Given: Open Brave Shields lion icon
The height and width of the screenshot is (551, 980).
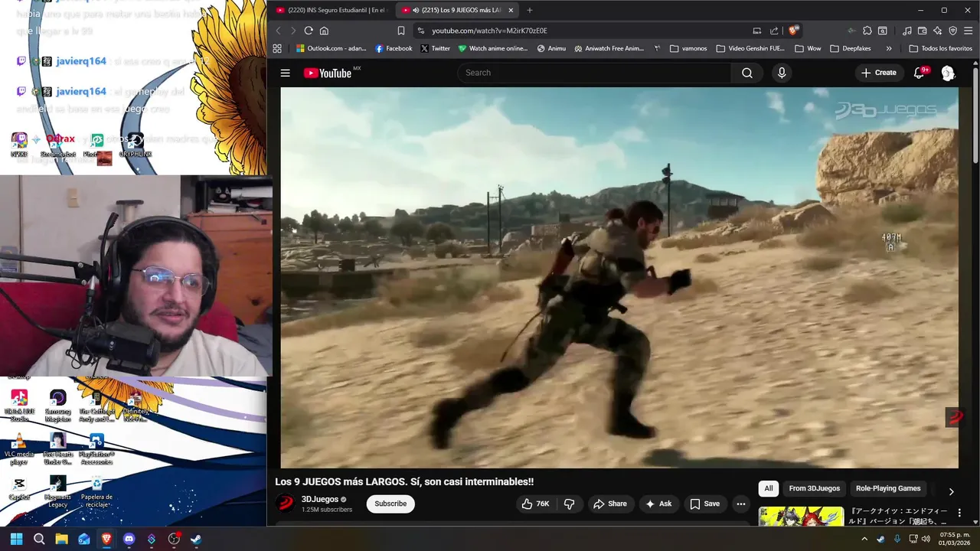Looking at the screenshot, I should pos(794,31).
